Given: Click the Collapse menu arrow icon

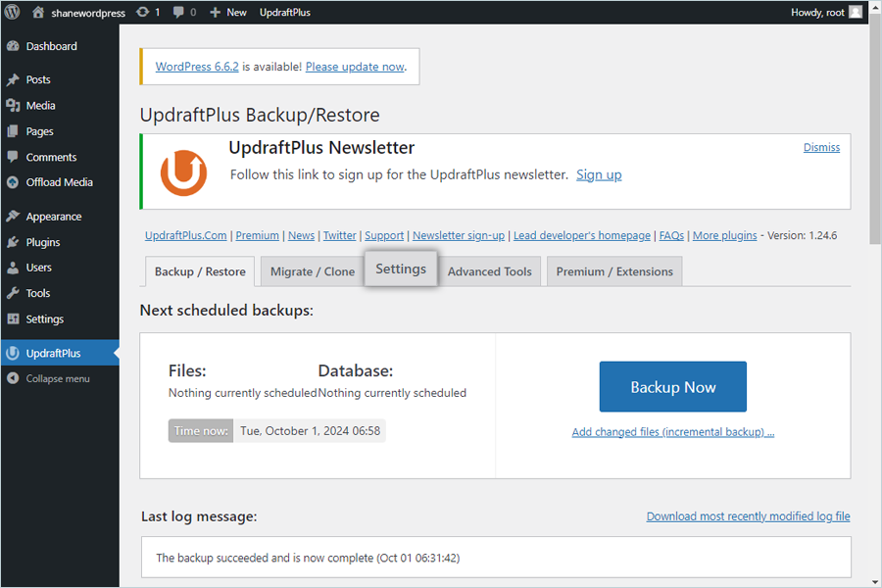Looking at the screenshot, I should (x=13, y=378).
